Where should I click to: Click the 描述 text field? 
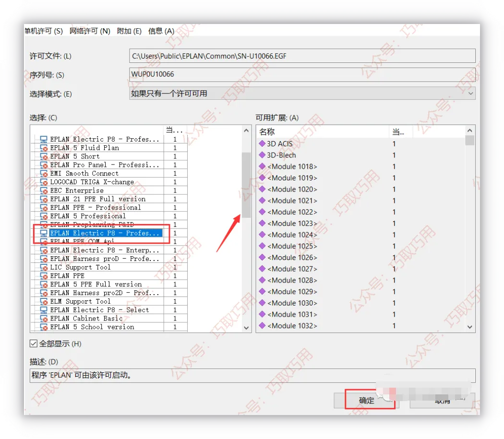252,375
